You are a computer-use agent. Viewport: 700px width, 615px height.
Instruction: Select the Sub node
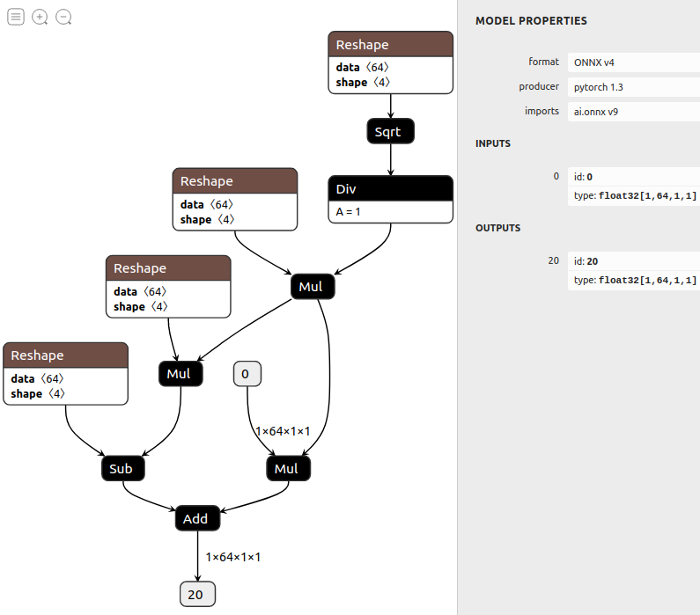tap(122, 468)
